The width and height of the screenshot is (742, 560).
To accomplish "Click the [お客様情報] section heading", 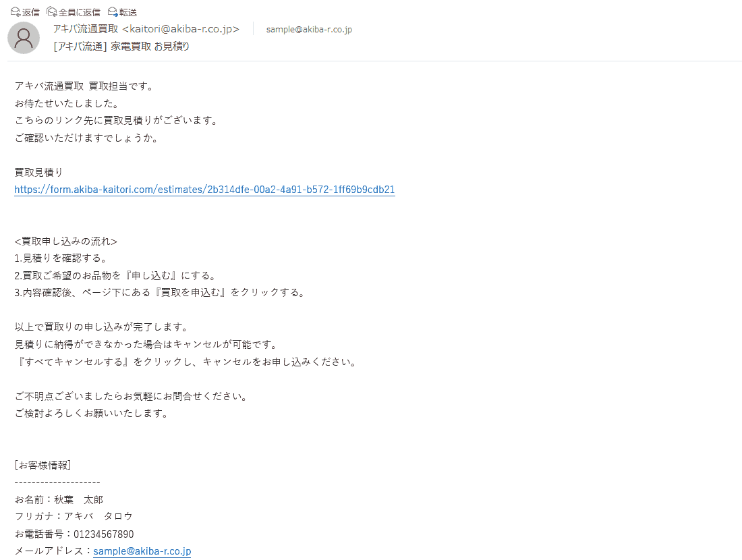I will tap(42, 466).
